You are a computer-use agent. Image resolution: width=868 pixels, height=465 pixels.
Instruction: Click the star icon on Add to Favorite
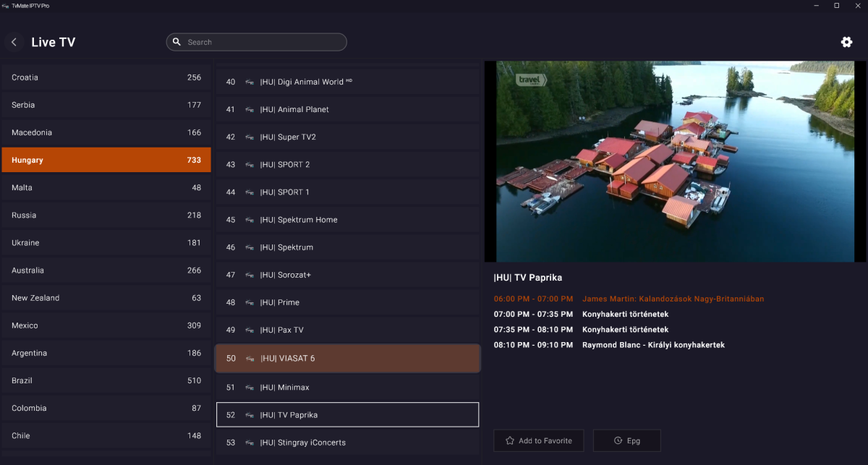[510, 440]
